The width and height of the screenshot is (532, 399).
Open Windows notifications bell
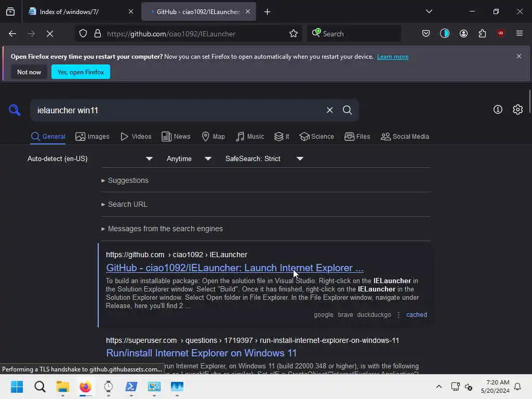pyautogui.click(x=517, y=387)
